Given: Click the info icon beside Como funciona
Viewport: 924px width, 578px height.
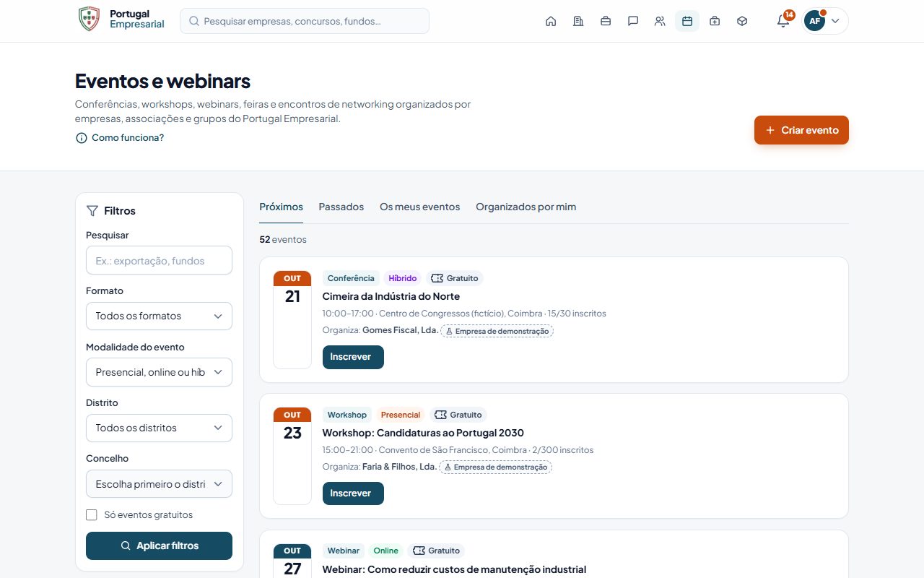Looking at the screenshot, I should pyautogui.click(x=81, y=138).
